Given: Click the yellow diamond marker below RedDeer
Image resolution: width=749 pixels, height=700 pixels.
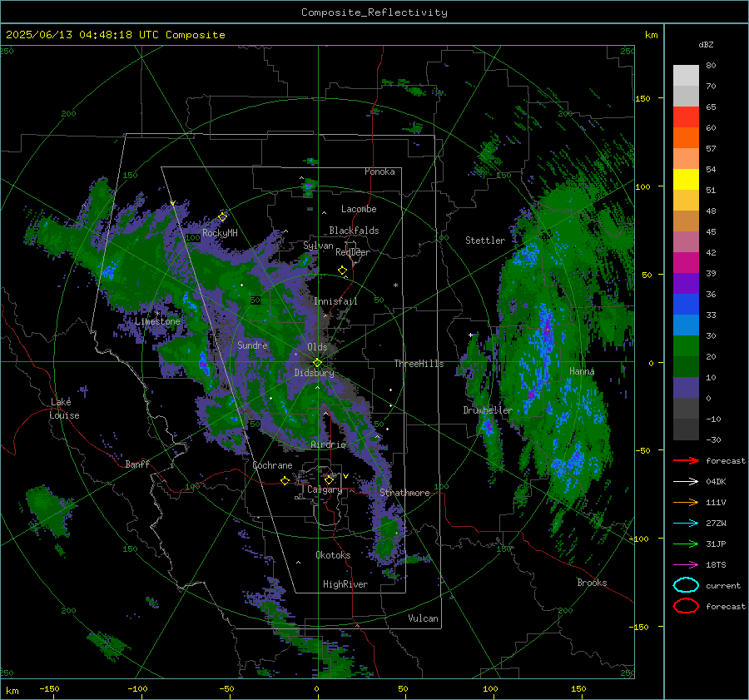Looking at the screenshot, I should coord(342,271).
